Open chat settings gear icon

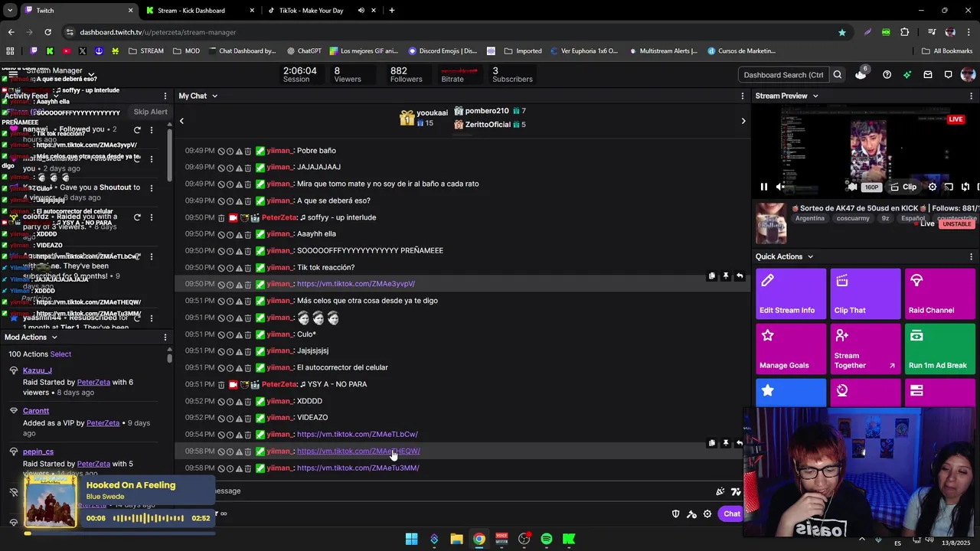click(707, 514)
